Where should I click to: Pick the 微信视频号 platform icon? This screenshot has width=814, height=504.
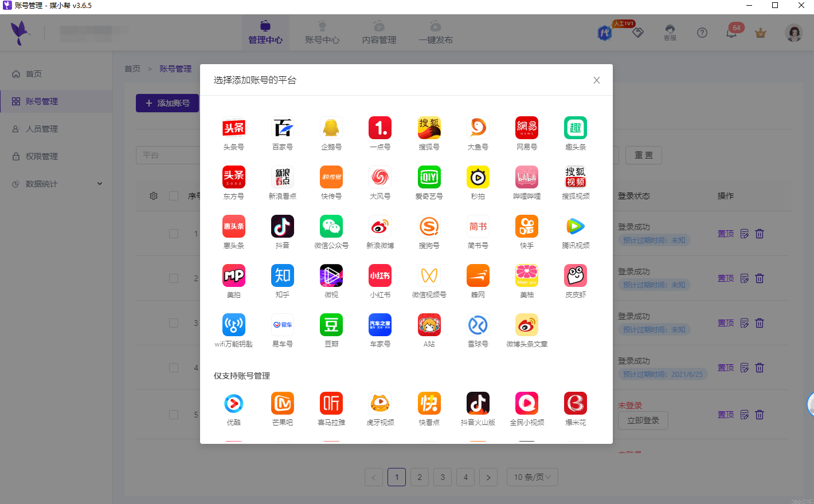coord(429,275)
